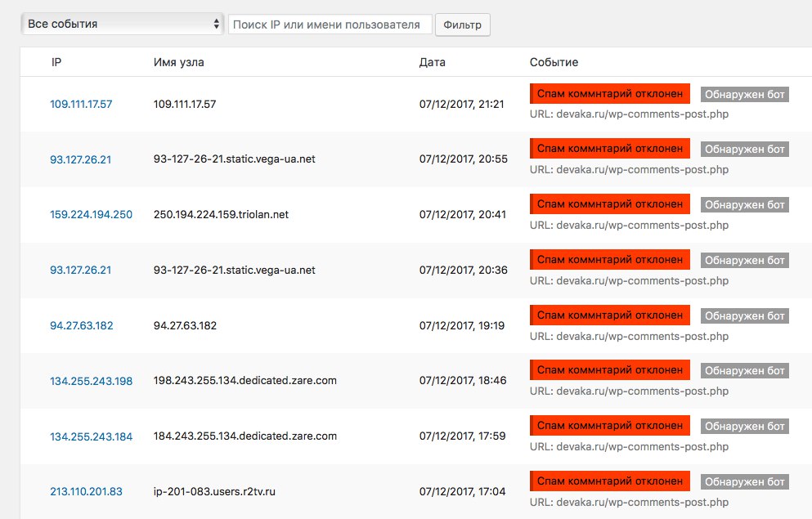Click date 07/12/2017, 20:55
Image resolution: width=812 pixels, height=519 pixels.
tap(464, 159)
